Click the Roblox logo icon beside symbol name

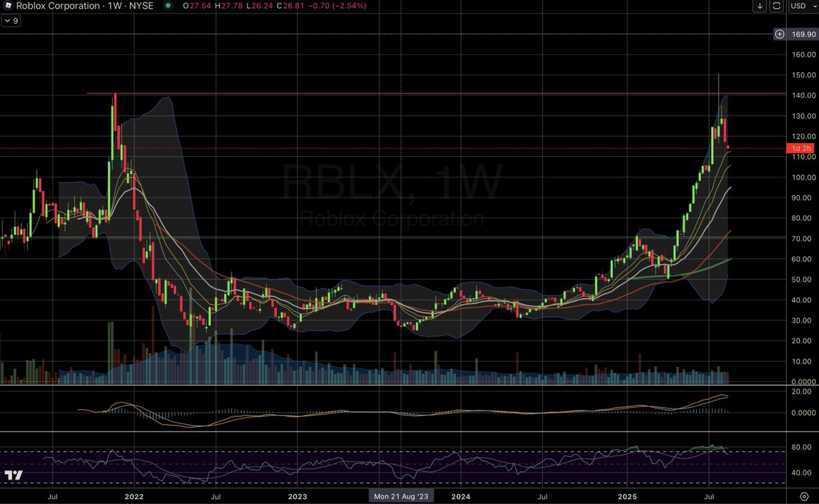coord(9,6)
